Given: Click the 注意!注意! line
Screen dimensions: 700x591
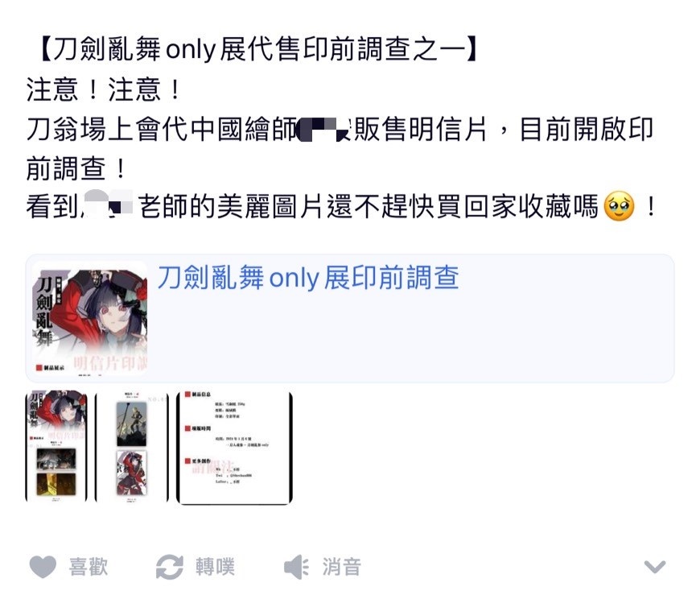Looking at the screenshot, I should [103, 89].
